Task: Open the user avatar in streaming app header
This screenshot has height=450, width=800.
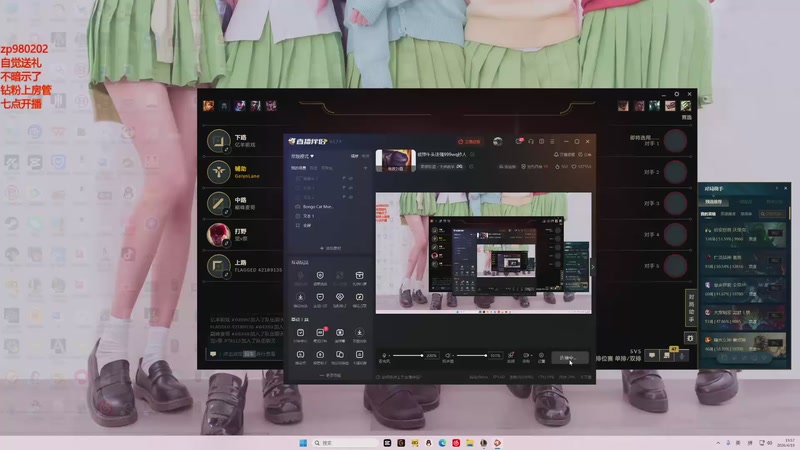Action: (x=497, y=141)
